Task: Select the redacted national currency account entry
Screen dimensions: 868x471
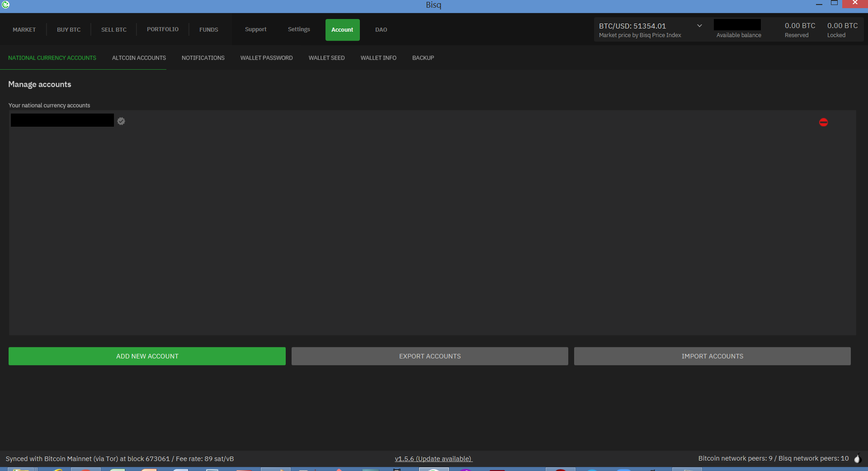Action: coord(62,120)
